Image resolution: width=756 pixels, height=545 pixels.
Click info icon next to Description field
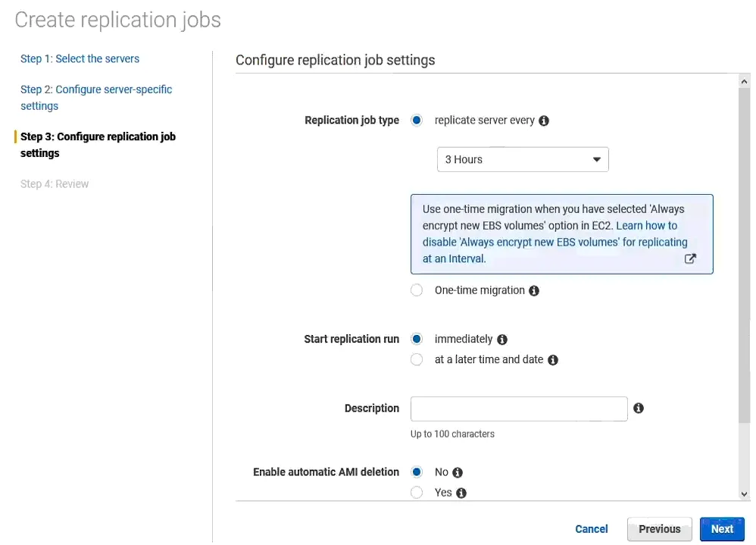tap(639, 408)
